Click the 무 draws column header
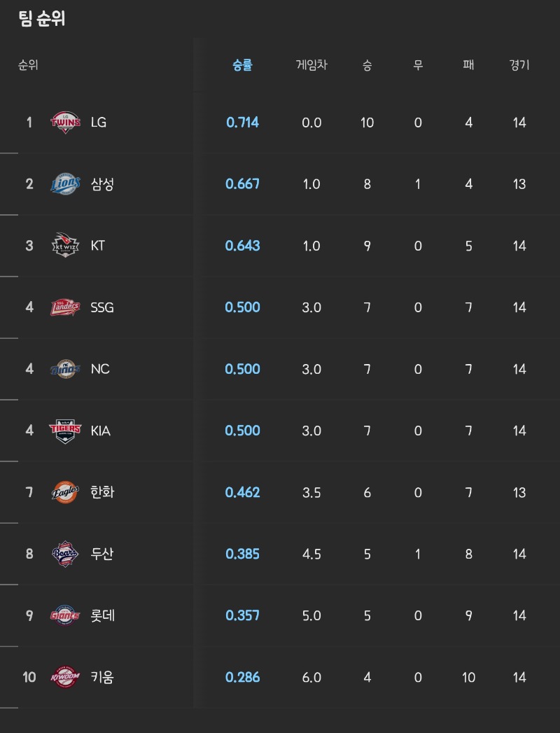 [418, 66]
